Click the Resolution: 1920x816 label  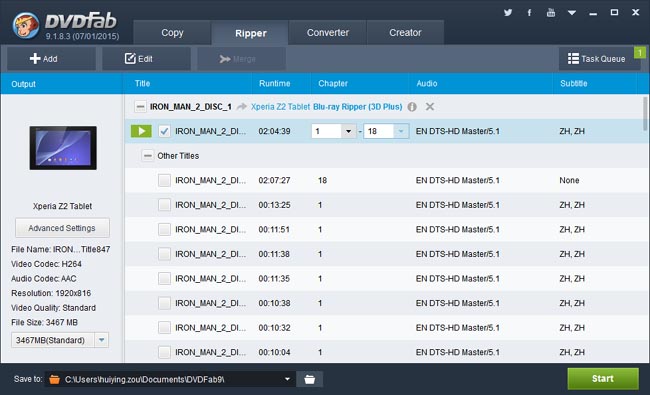click(51, 293)
